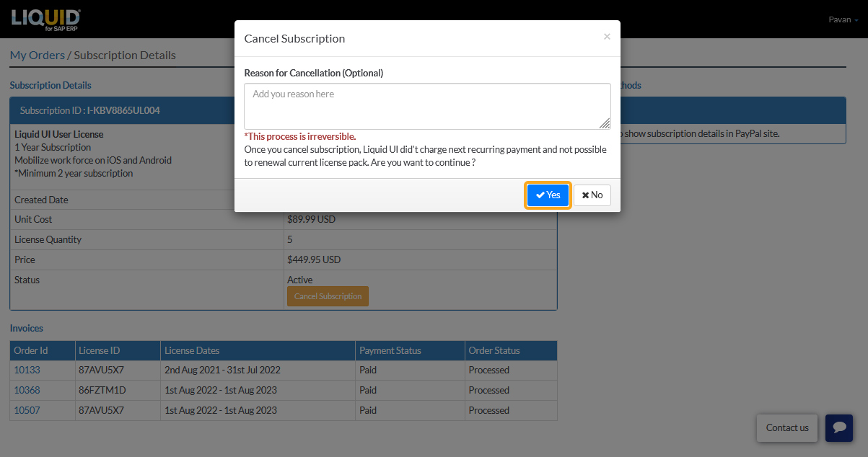
Task: Click the Active status text
Action: click(300, 280)
